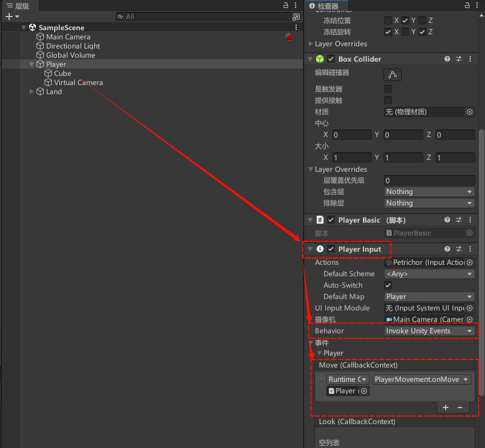Click the Cinemachine icon beside Main Camera
Image resolution: width=485 pixels, height=448 pixels.
(289, 37)
